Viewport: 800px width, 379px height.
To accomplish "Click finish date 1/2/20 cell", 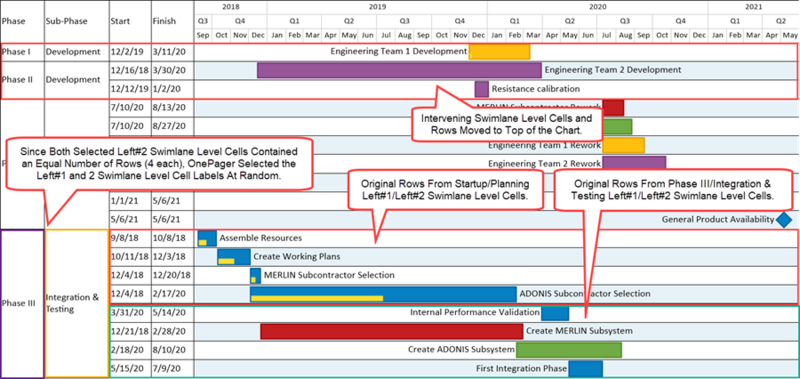I will (x=172, y=89).
